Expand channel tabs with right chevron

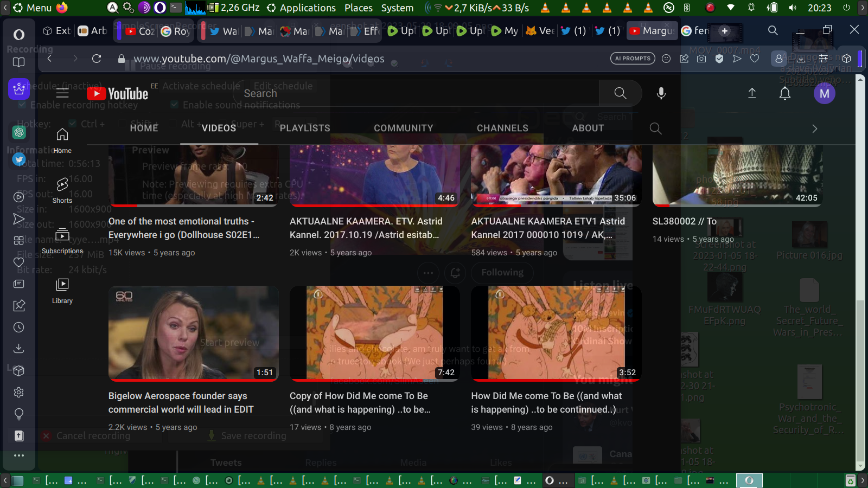point(814,129)
